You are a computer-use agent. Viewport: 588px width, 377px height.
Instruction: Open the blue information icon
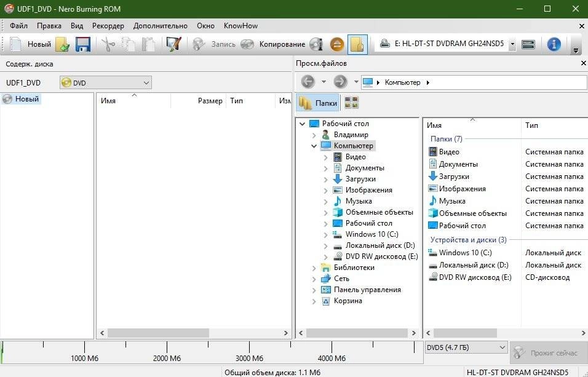pyautogui.click(x=554, y=44)
